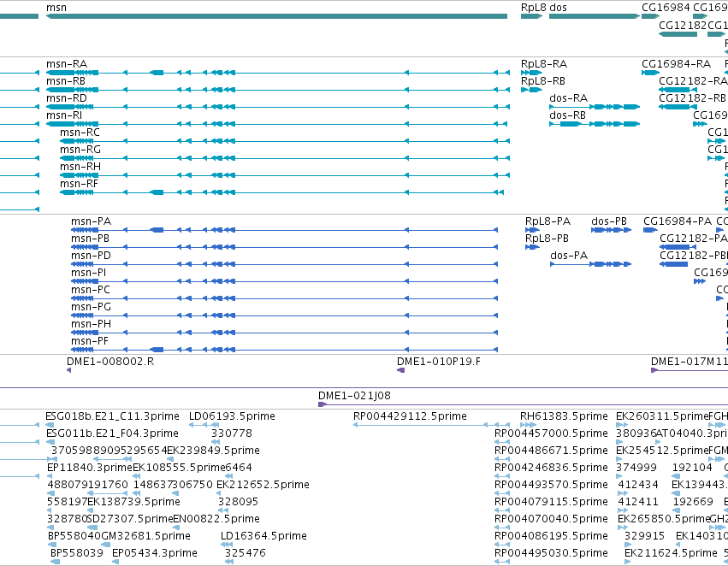Viewport: 728px width, 566px height.
Task: Select the dos gene arrow bar
Action: (595, 17)
